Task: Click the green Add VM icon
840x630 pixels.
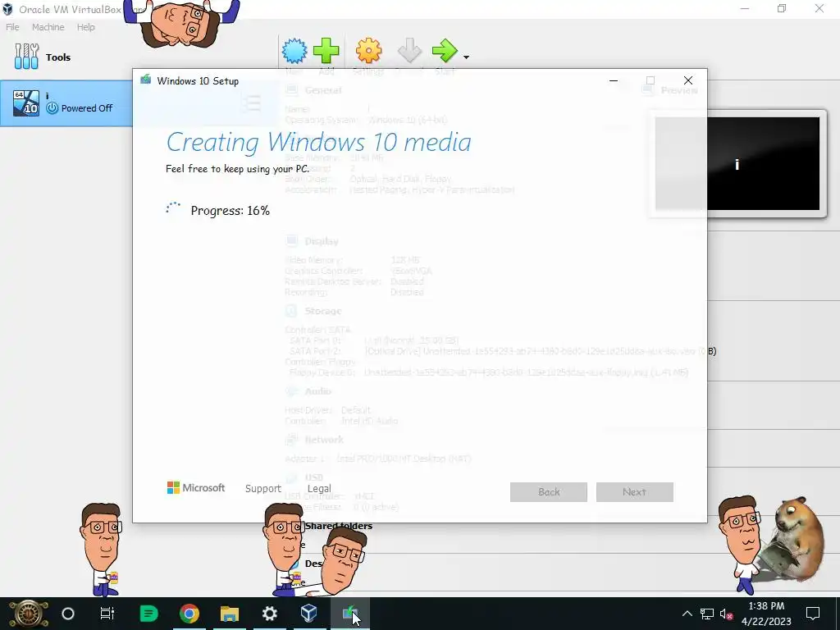Action: click(x=326, y=52)
